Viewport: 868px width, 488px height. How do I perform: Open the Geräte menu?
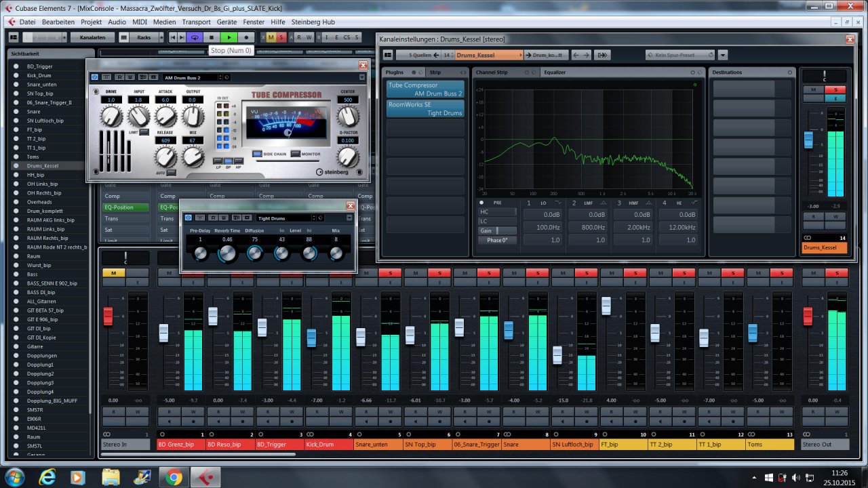click(x=226, y=22)
